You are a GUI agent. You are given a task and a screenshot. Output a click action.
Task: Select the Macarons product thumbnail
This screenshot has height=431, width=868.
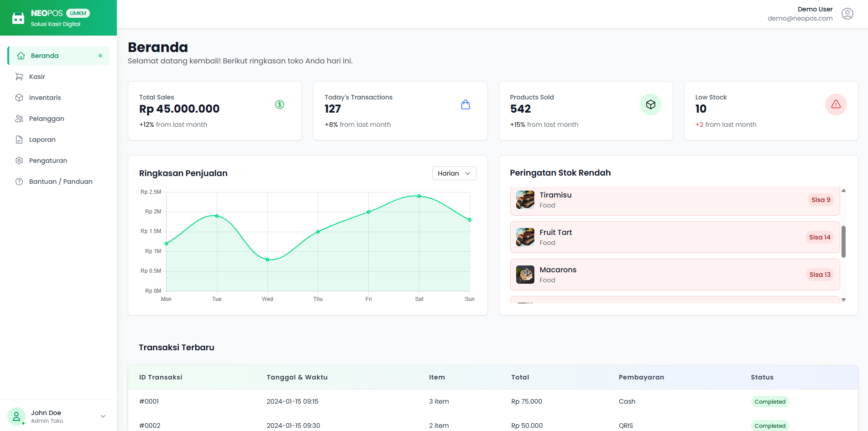525,275
